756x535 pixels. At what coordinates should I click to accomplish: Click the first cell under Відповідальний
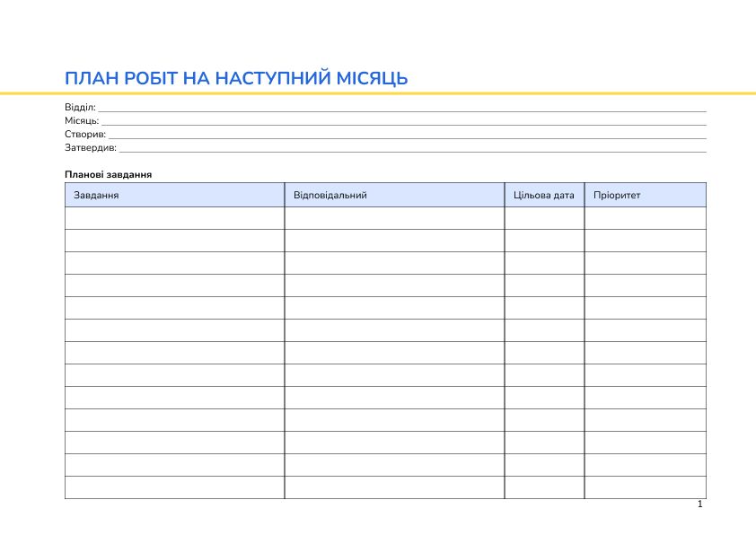pos(395,218)
